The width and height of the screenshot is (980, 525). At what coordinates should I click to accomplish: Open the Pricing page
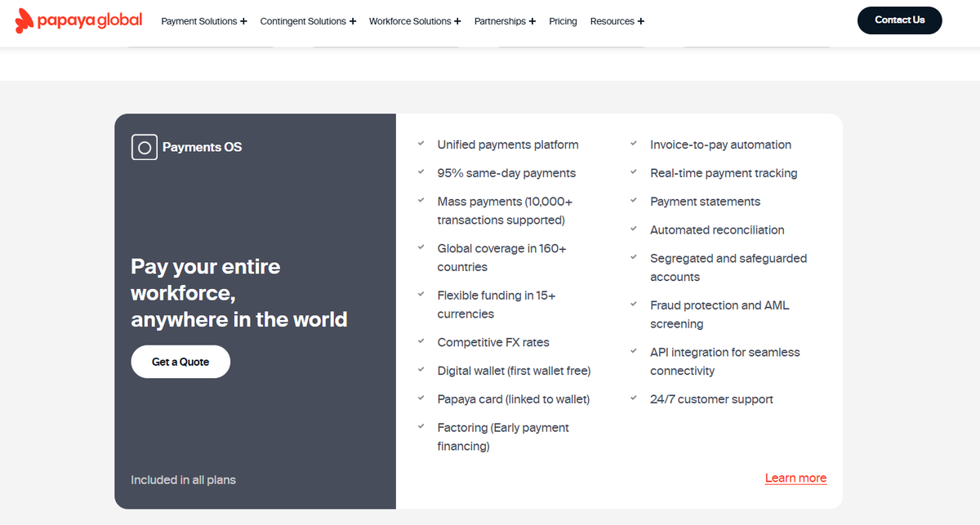pos(563,21)
